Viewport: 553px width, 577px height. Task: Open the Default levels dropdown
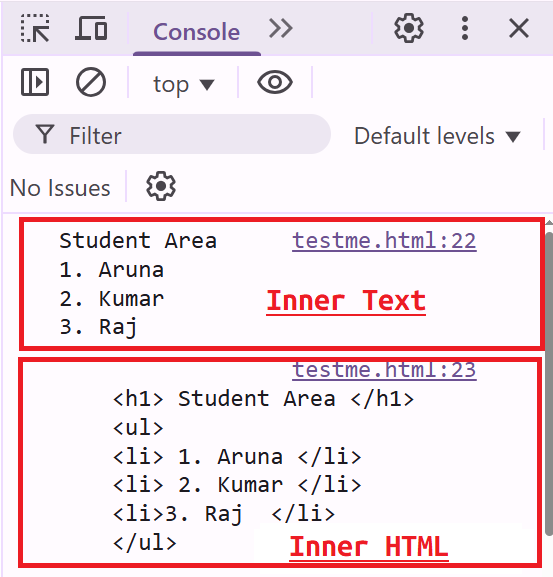(437, 136)
